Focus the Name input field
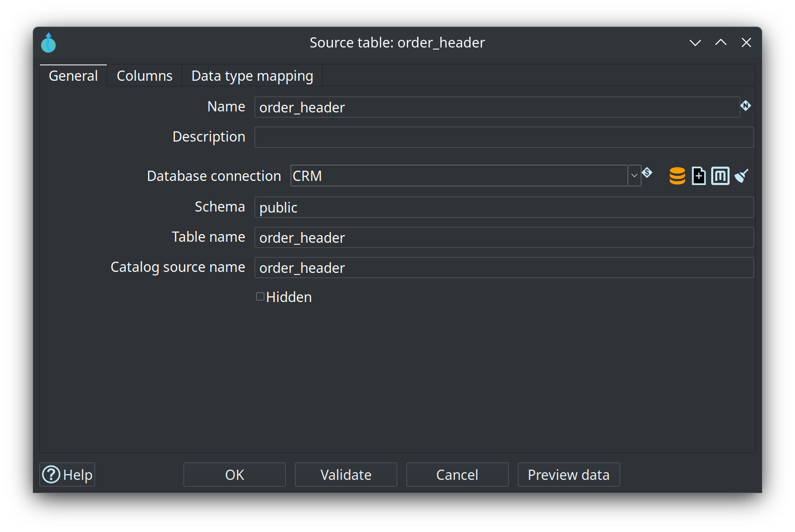 (x=497, y=107)
